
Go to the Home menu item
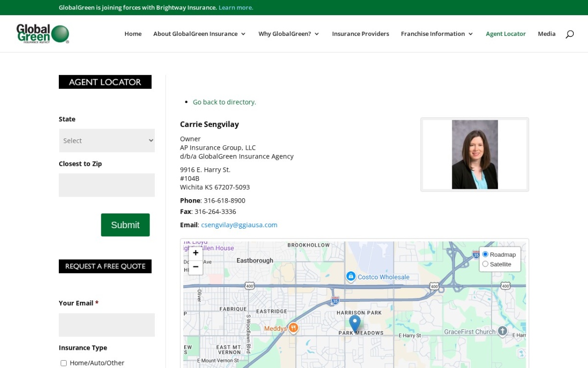point(133,34)
